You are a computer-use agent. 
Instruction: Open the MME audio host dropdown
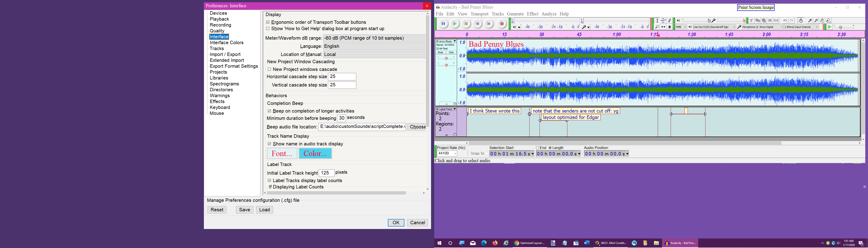click(x=681, y=27)
